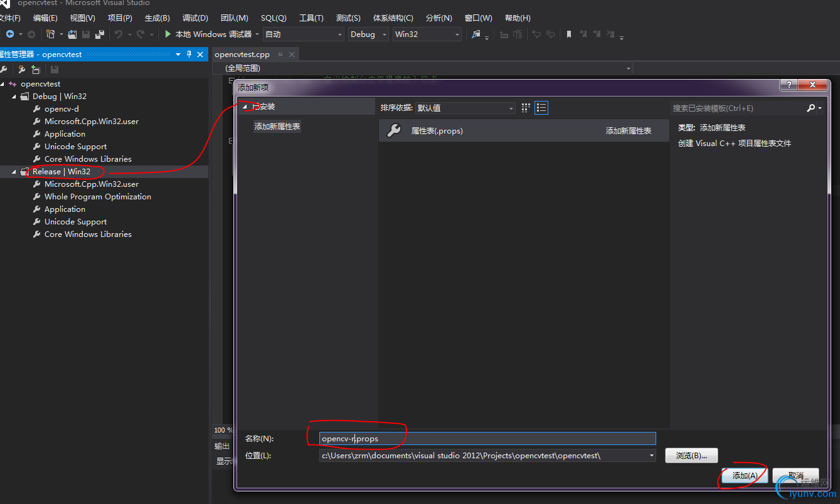
Task: Select Microsoft.Cpp.Win32.user under Debug | Win32
Action: (x=92, y=122)
